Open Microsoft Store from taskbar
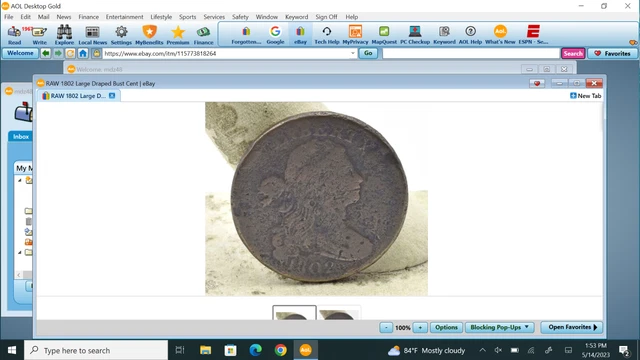 230,350
